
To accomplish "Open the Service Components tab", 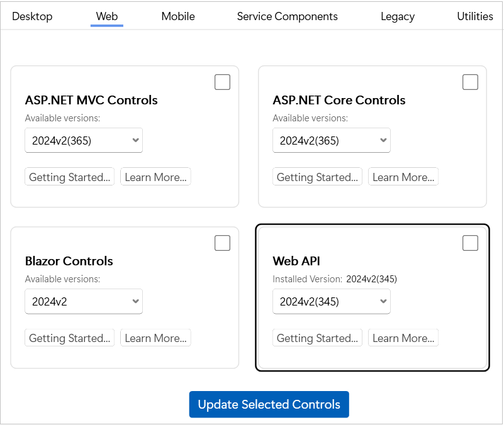I will (x=287, y=16).
